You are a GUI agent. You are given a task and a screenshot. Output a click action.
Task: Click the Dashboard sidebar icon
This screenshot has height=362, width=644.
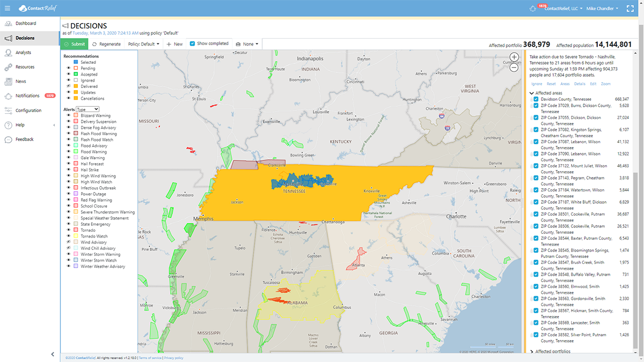(x=8, y=24)
